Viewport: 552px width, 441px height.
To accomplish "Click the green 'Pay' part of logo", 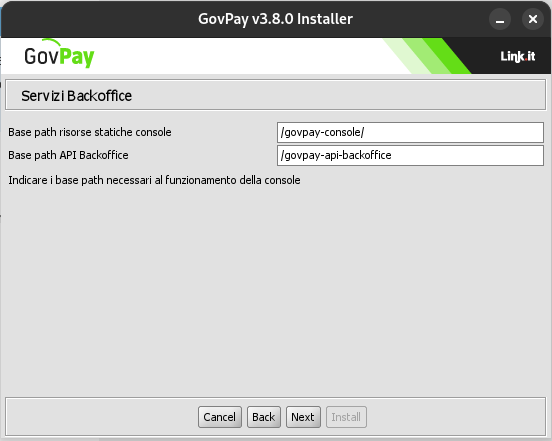I will click(x=77, y=57).
